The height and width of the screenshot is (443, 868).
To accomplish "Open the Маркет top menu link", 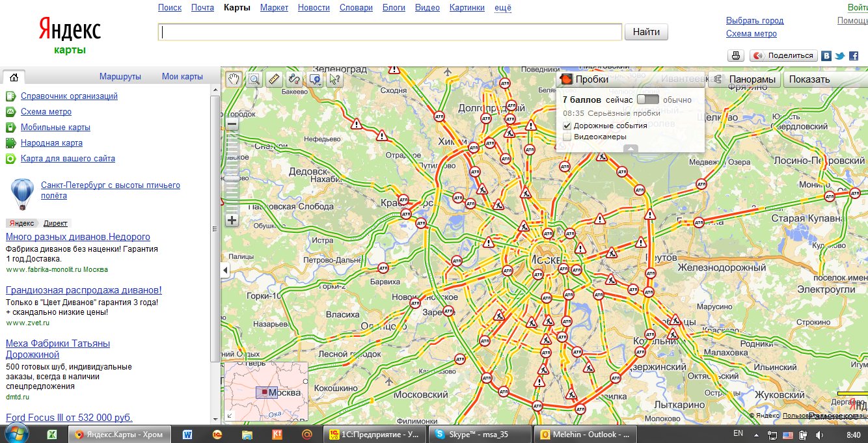I will coord(274,8).
